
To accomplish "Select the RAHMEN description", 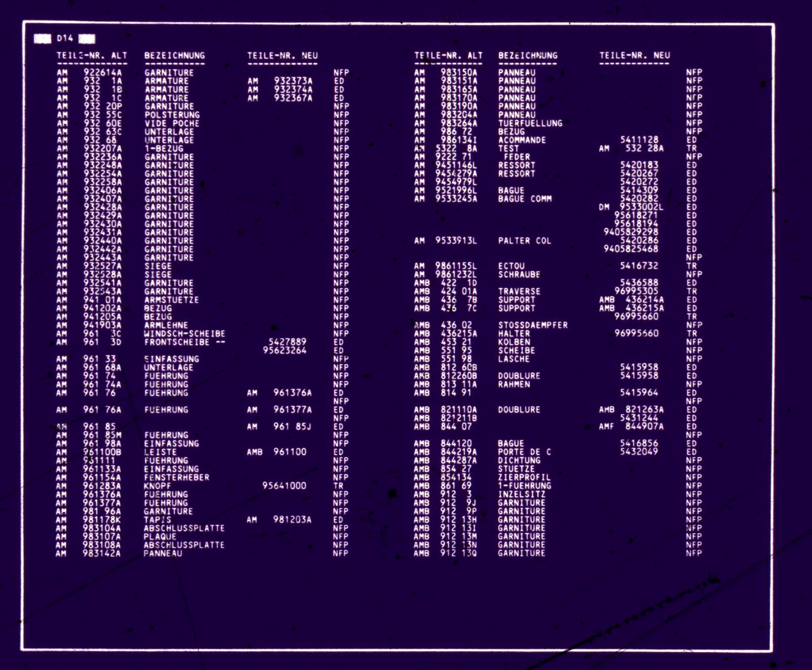I will point(514,384).
